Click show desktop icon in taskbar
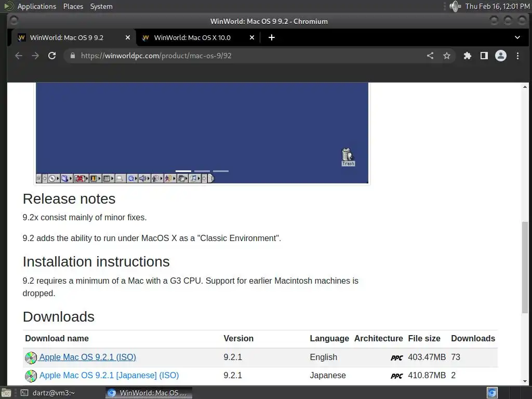This screenshot has width=532, height=399. pos(6,393)
